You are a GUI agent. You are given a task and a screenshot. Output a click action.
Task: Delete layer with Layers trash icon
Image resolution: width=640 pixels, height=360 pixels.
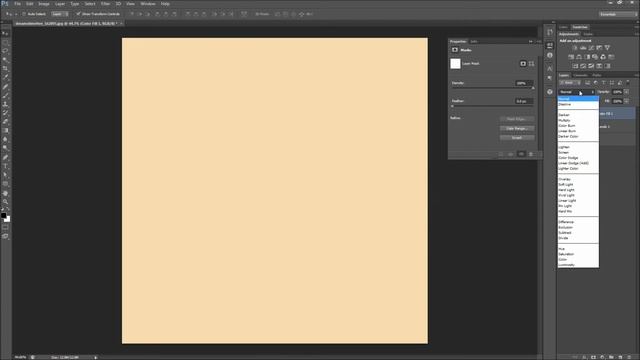coord(629,357)
